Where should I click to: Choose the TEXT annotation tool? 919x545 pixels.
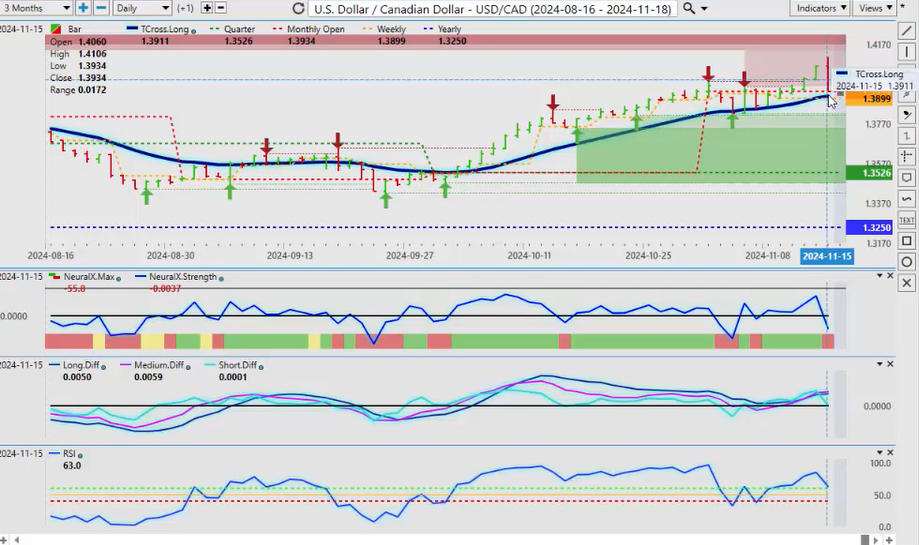(906, 219)
